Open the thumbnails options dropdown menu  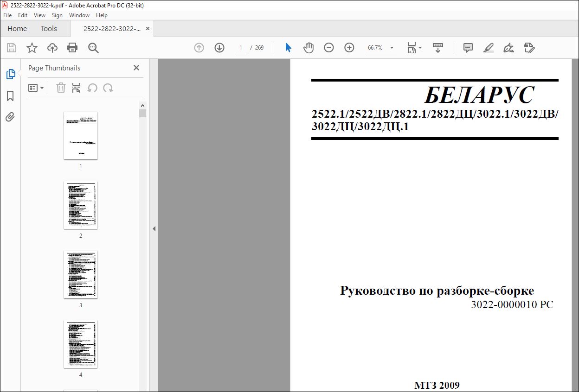(x=36, y=88)
